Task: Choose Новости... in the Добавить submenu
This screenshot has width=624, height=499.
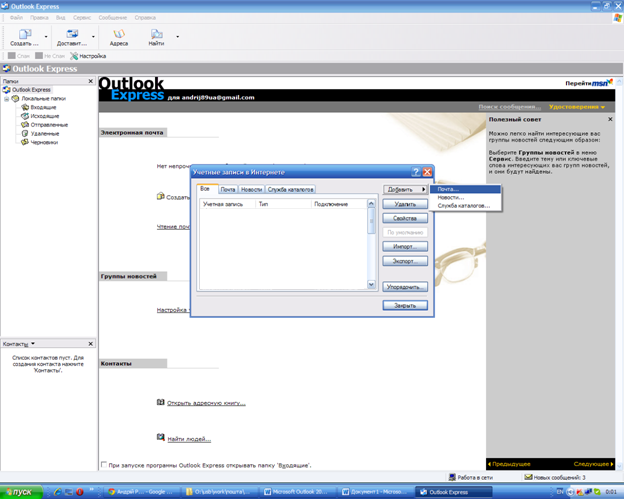Action: [465, 197]
